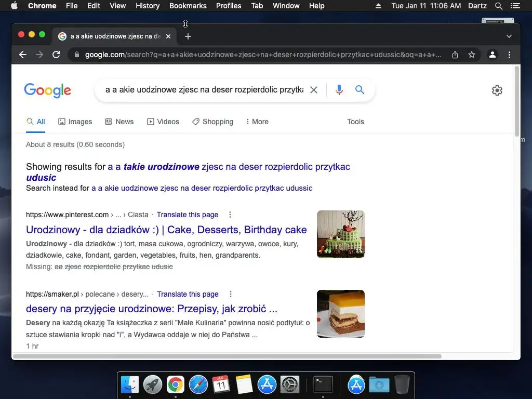This screenshot has width=532, height=399.
Task: Click inside the Google search field
Action: pos(204,90)
